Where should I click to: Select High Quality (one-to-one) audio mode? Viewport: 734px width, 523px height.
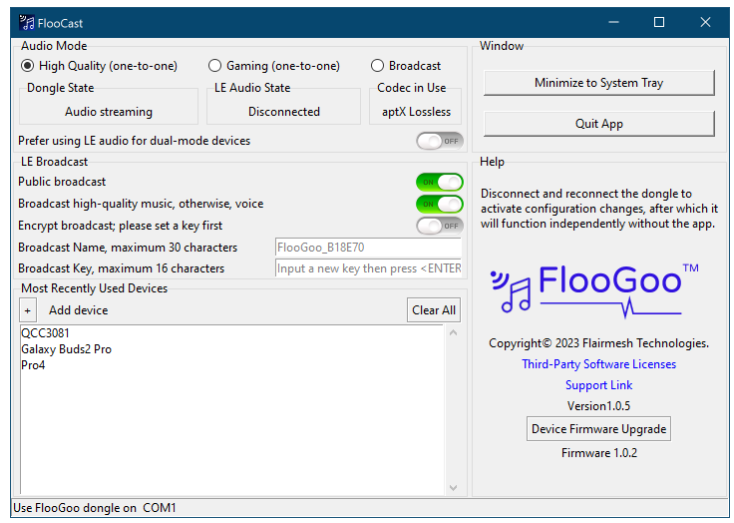(99, 66)
